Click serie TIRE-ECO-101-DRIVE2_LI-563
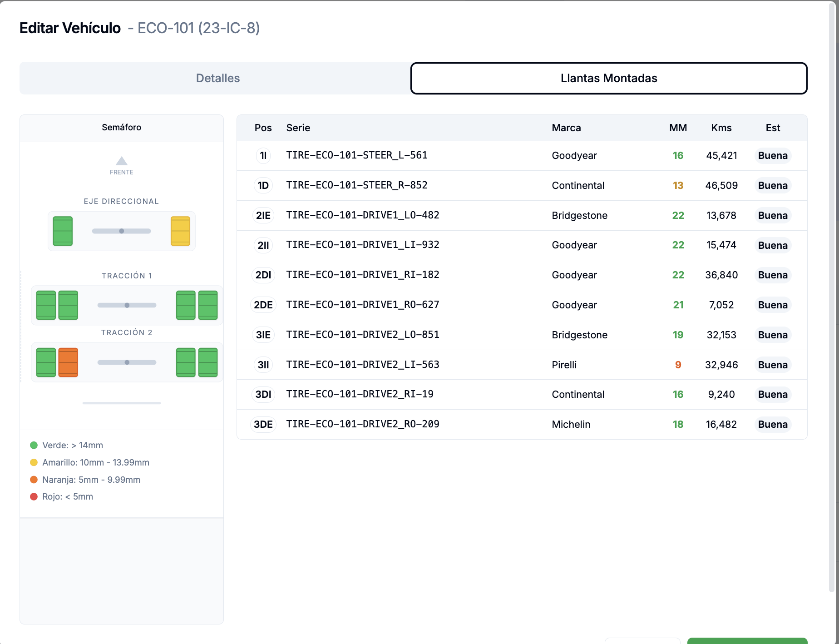The width and height of the screenshot is (839, 644). click(363, 365)
